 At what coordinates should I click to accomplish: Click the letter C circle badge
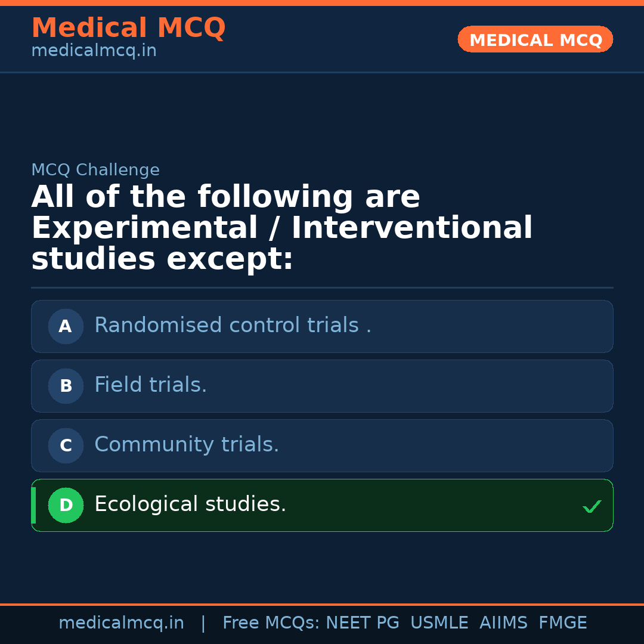(66, 446)
